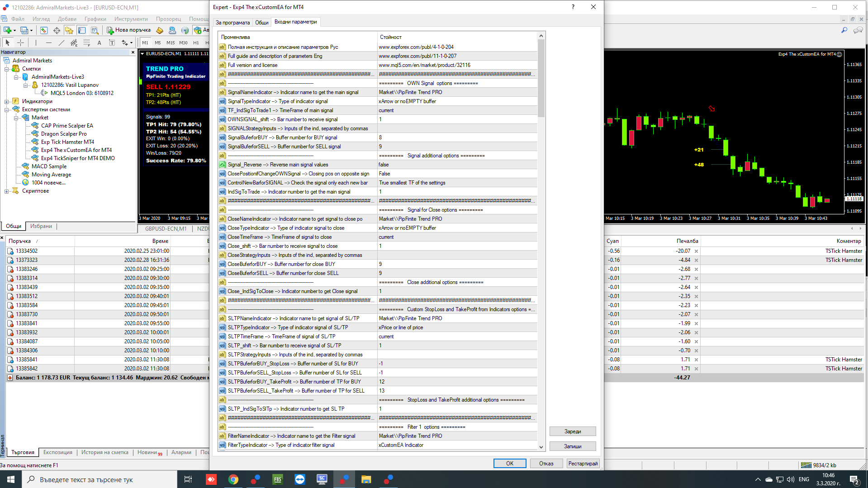The image size is (868, 488).
Task: Switch chart to M15 timeframe
Action: tap(171, 43)
